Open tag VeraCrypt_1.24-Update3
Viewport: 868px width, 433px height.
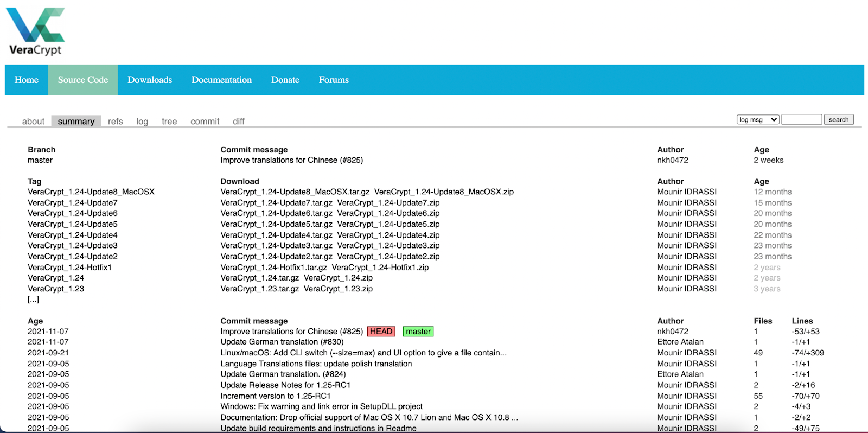(x=73, y=245)
